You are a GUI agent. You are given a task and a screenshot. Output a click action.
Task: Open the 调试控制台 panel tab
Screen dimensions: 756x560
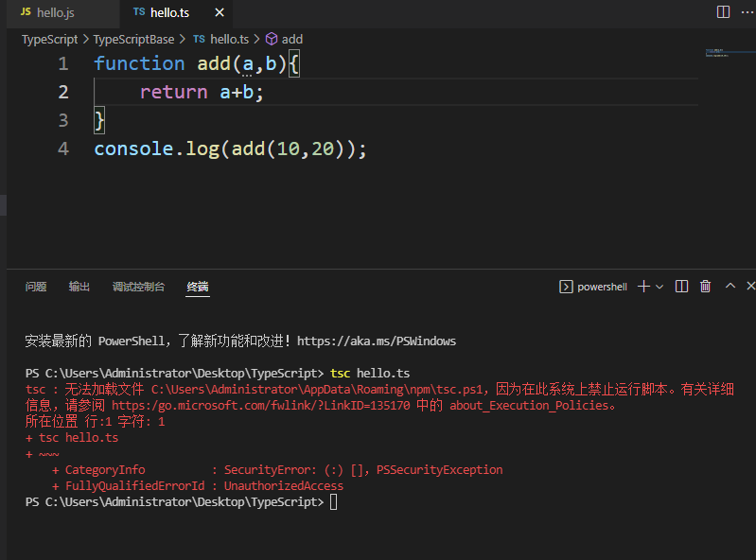pos(138,287)
